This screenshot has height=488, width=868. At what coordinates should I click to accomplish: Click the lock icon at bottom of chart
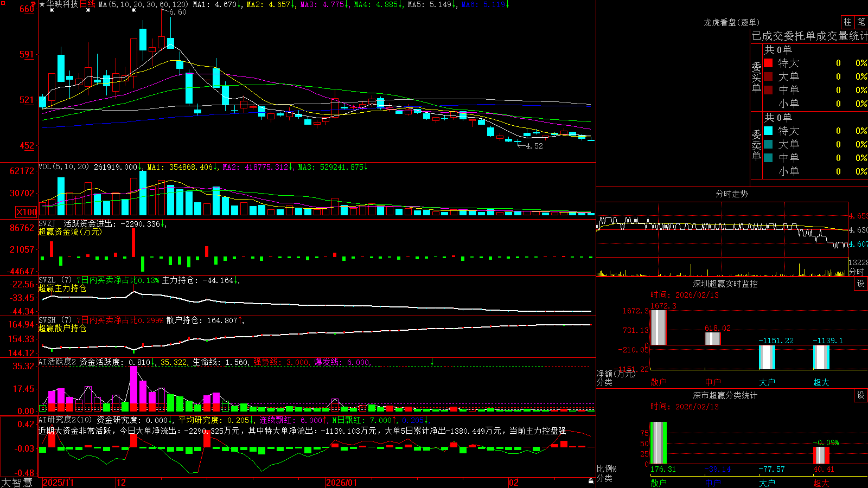(x=591, y=481)
